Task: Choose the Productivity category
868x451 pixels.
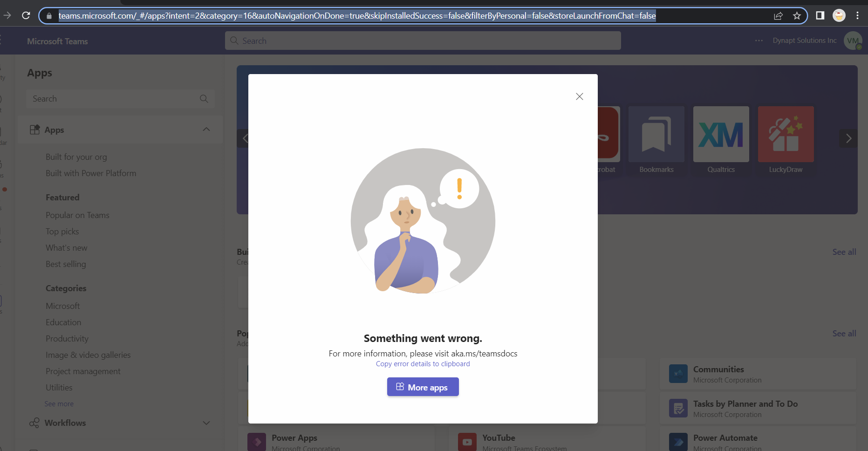Action: 67,339
